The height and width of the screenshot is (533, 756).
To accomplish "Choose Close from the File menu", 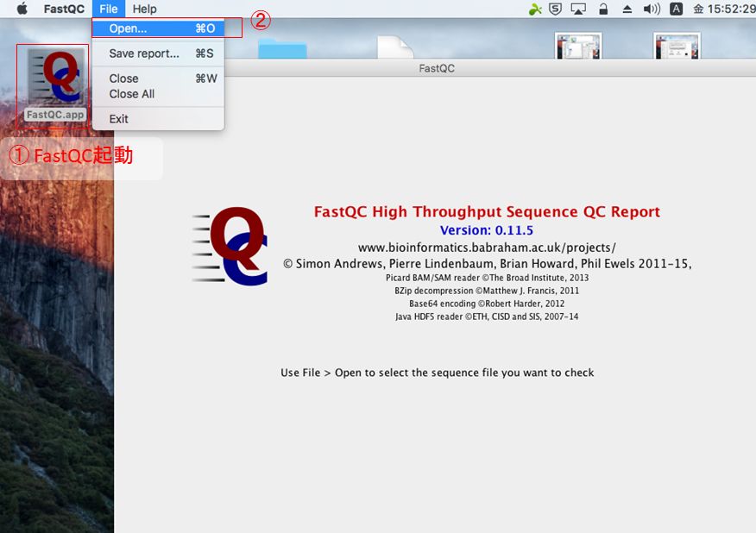I will [158, 78].
